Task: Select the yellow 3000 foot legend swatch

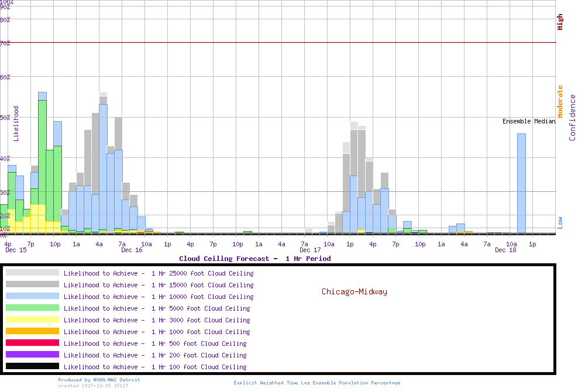Action: click(32, 319)
